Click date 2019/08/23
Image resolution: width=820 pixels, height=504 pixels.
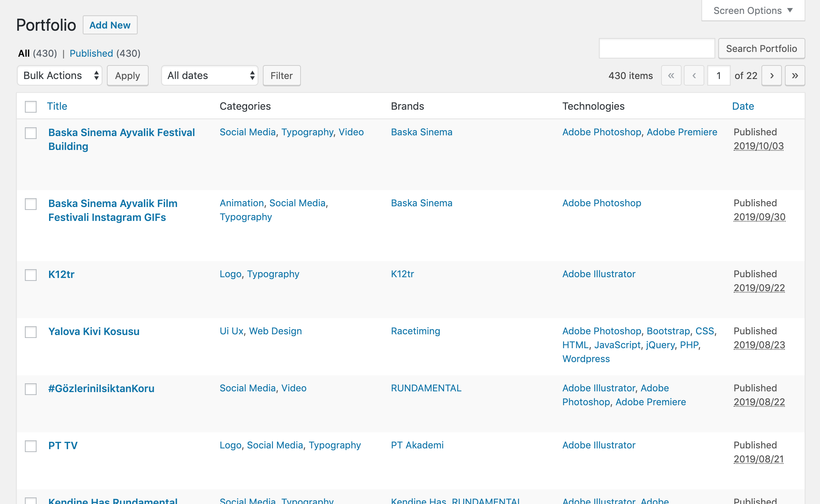tap(759, 345)
